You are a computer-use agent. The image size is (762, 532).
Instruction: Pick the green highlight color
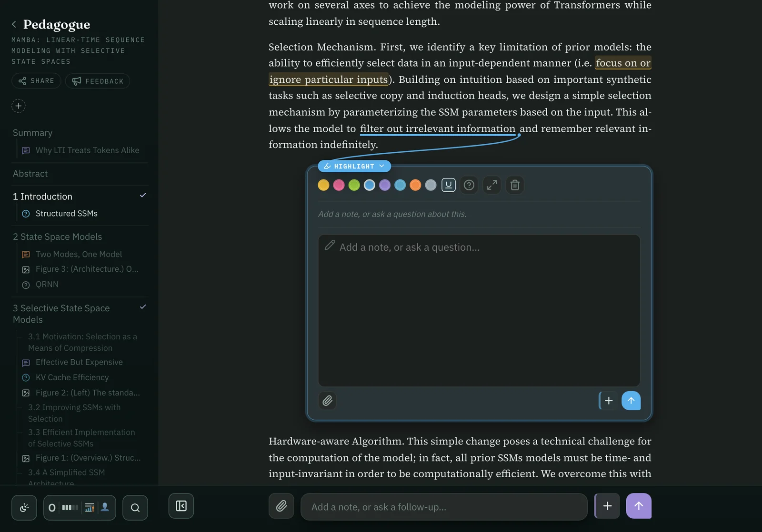(x=354, y=185)
